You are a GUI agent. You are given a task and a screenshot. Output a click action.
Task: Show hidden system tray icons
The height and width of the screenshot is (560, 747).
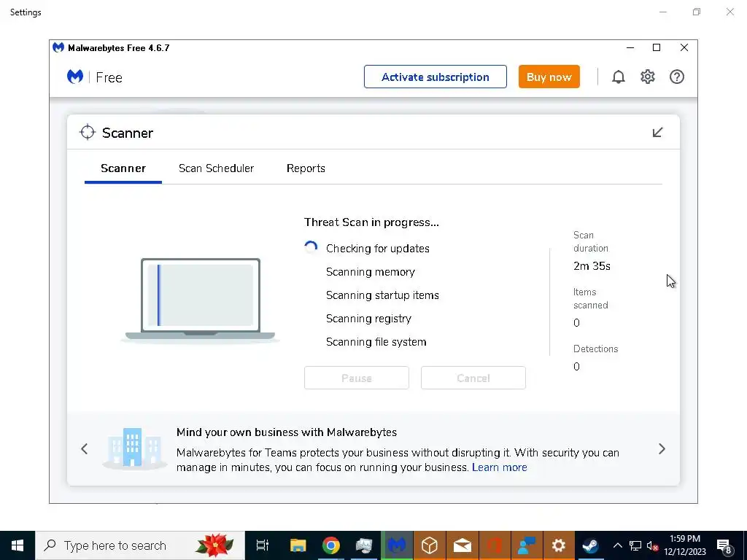617,545
